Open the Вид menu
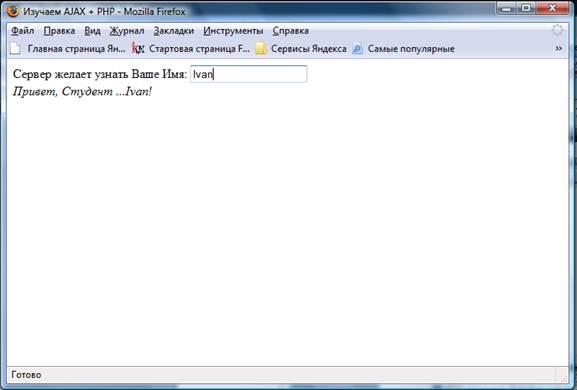577x390 pixels. click(92, 31)
